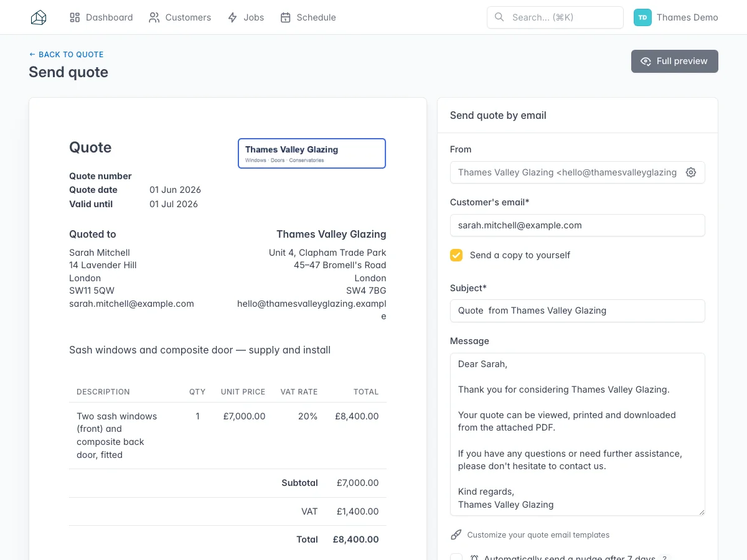747x560 pixels.
Task: Click the "DESCRIPTION" column header
Action: pos(103,392)
